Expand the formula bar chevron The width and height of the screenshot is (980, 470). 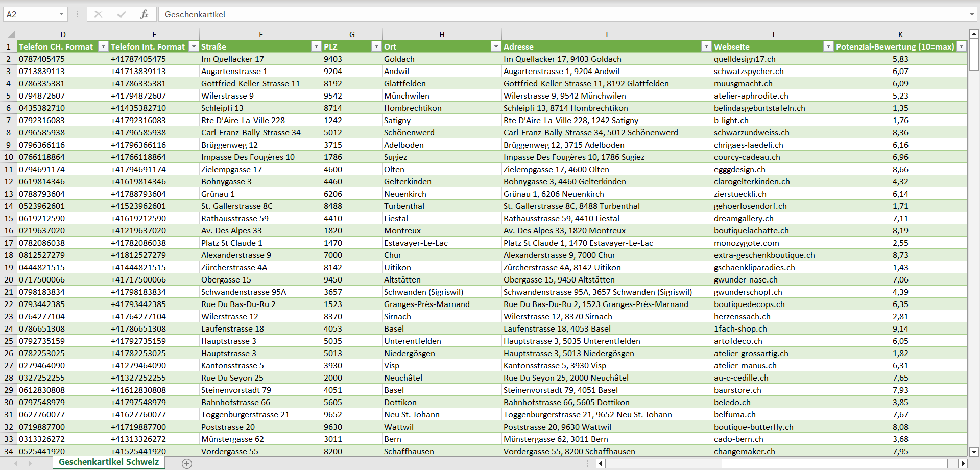(x=972, y=14)
